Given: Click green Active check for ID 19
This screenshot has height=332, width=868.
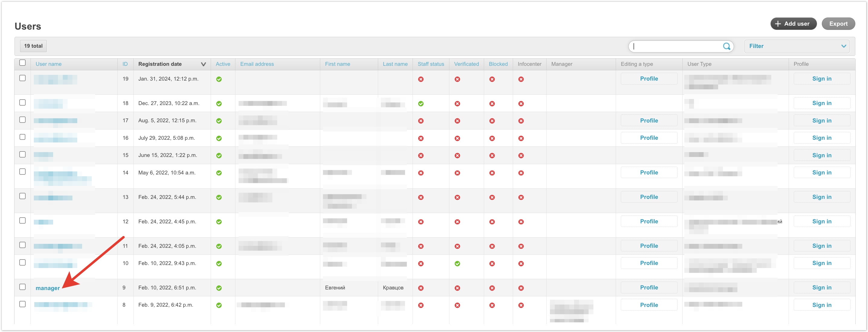Looking at the screenshot, I should coord(219,79).
